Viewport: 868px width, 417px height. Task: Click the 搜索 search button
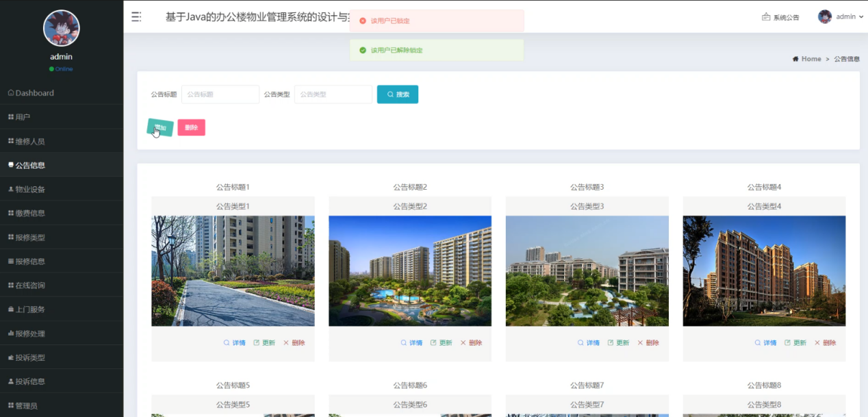coord(398,94)
